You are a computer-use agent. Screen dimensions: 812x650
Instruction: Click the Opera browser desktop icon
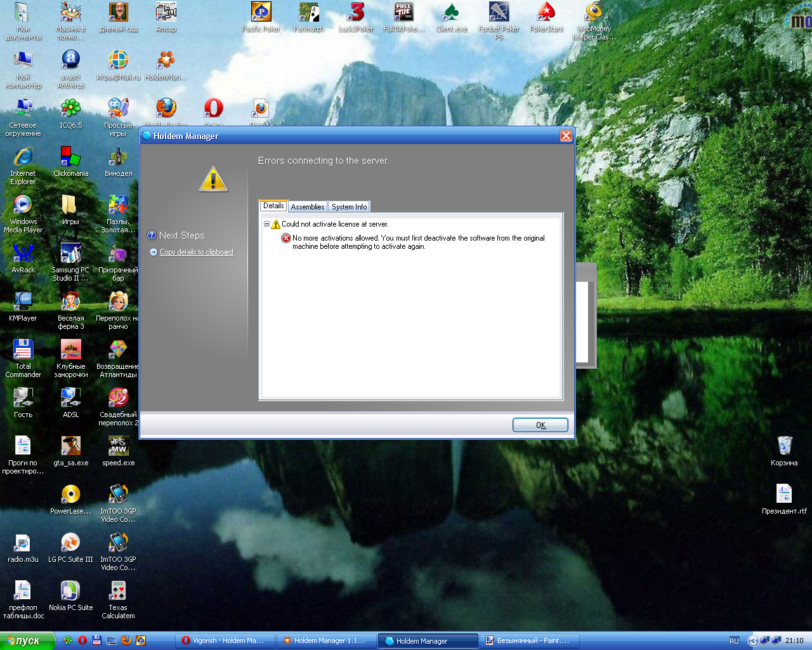tap(213, 108)
